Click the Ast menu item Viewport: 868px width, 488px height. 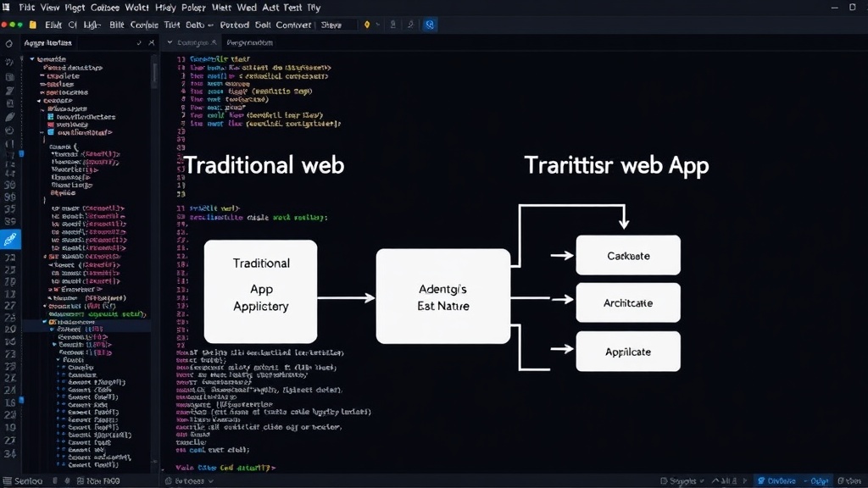(270, 8)
